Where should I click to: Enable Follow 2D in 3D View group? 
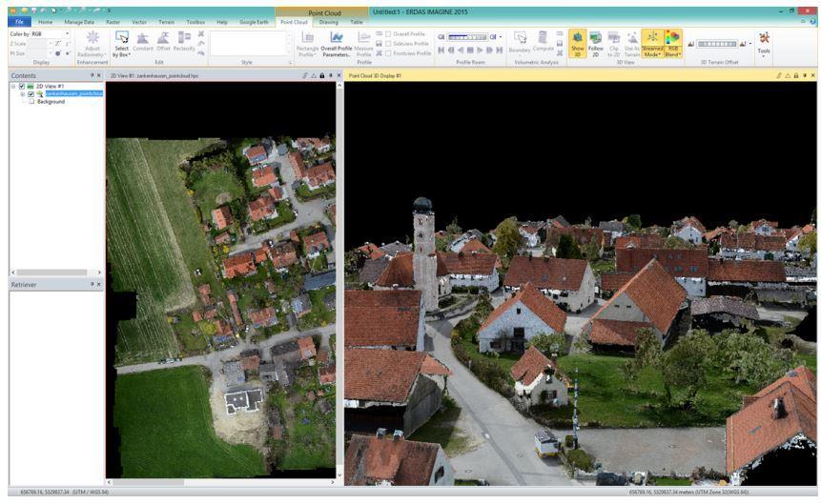point(595,44)
